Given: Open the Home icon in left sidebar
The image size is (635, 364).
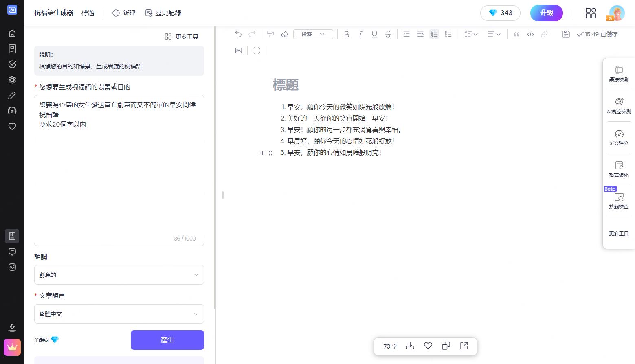Looking at the screenshot, I should click(x=12, y=33).
